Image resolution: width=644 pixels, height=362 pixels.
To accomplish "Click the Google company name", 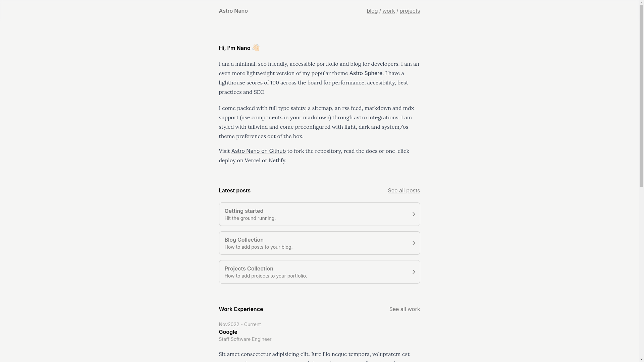I will 228,332.
